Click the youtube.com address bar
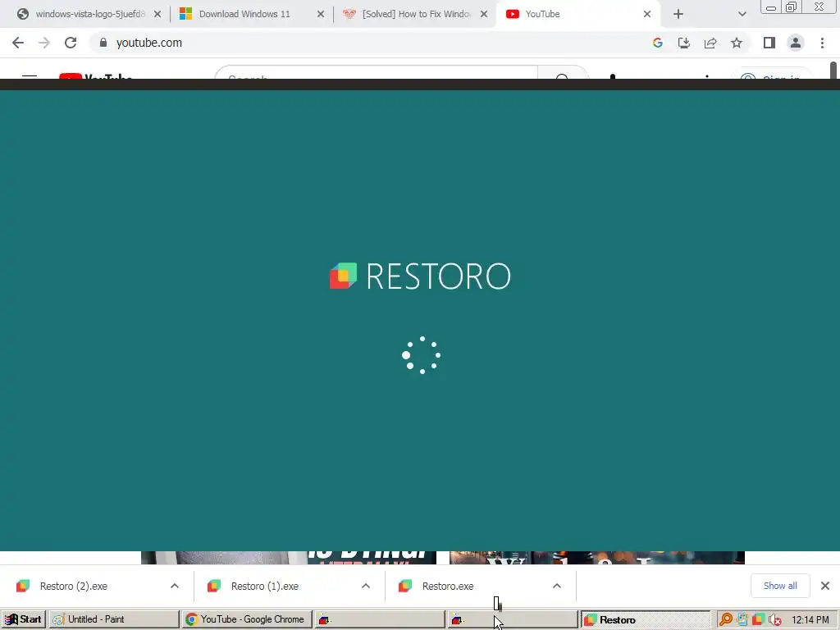This screenshot has height=630, width=840. point(370,43)
